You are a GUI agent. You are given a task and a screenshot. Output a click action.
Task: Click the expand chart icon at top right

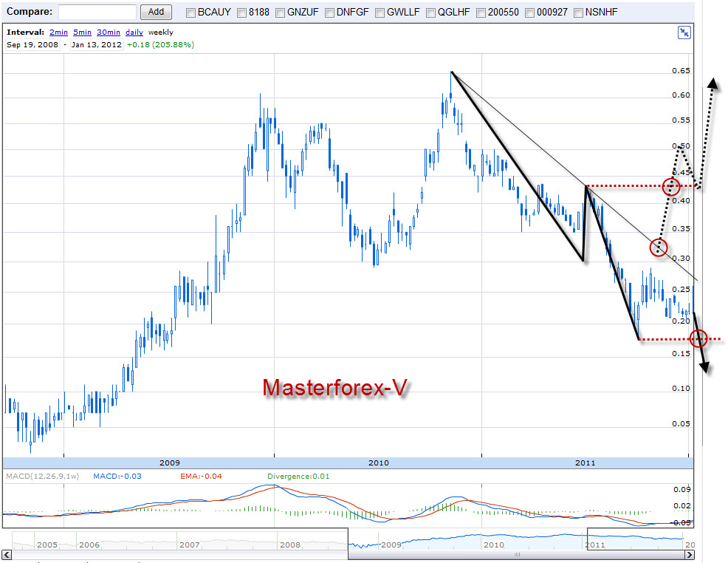(x=684, y=33)
